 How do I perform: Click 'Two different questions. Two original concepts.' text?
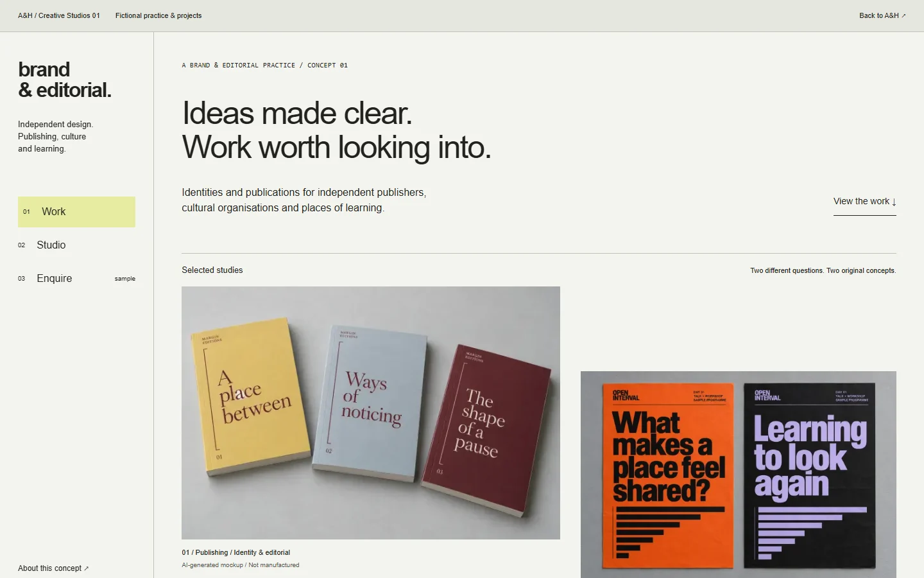tap(823, 270)
